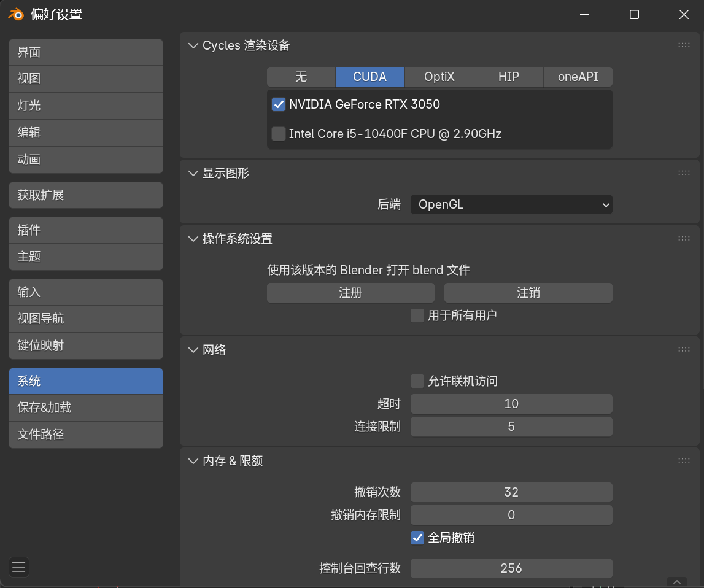Grab the drag handle of 显示图形 panel
This screenshot has height=588, width=704.
[x=684, y=172]
